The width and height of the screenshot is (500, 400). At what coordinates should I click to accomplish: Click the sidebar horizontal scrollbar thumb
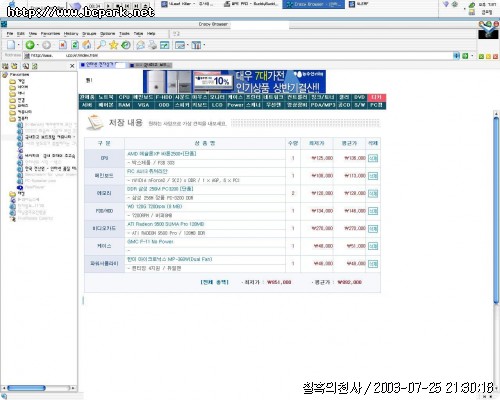click(26, 388)
